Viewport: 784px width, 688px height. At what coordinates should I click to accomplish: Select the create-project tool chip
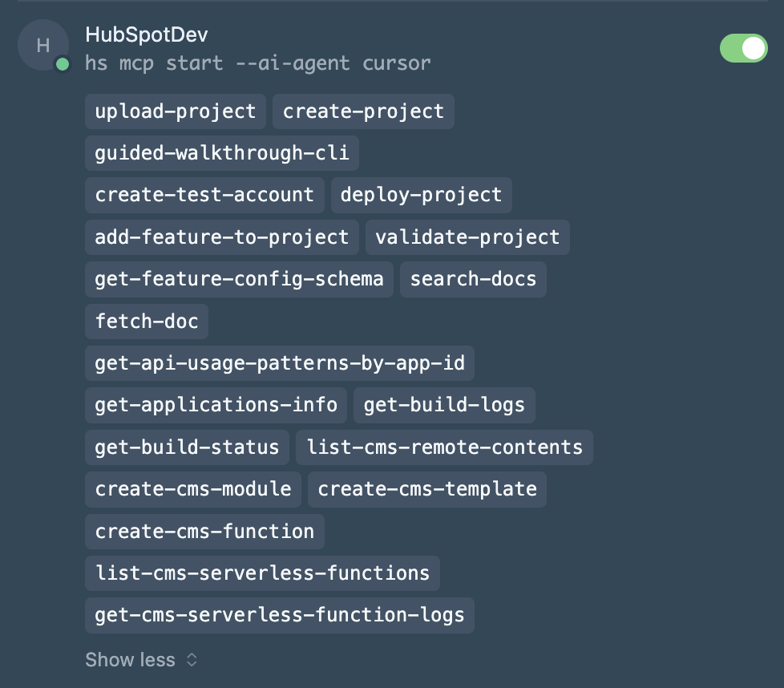pos(363,111)
